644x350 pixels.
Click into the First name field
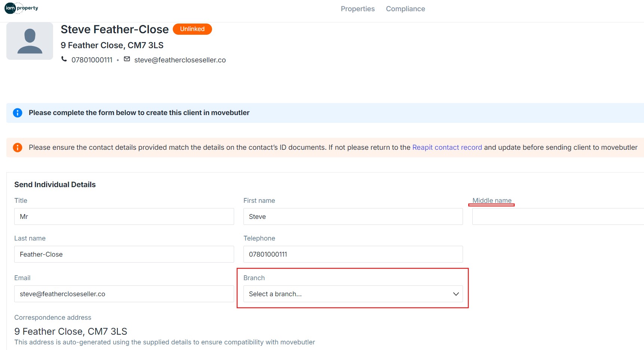click(x=353, y=217)
